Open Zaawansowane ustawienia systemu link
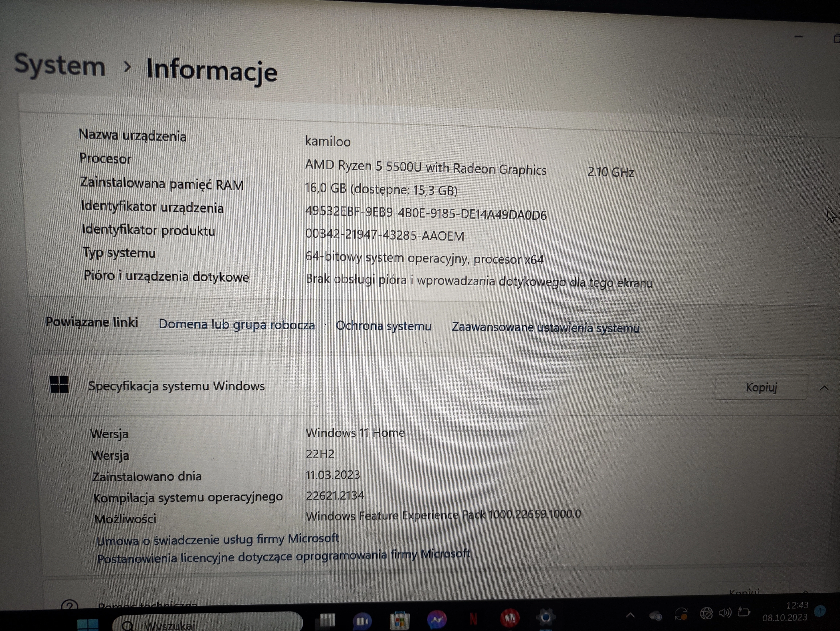 point(546,327)
